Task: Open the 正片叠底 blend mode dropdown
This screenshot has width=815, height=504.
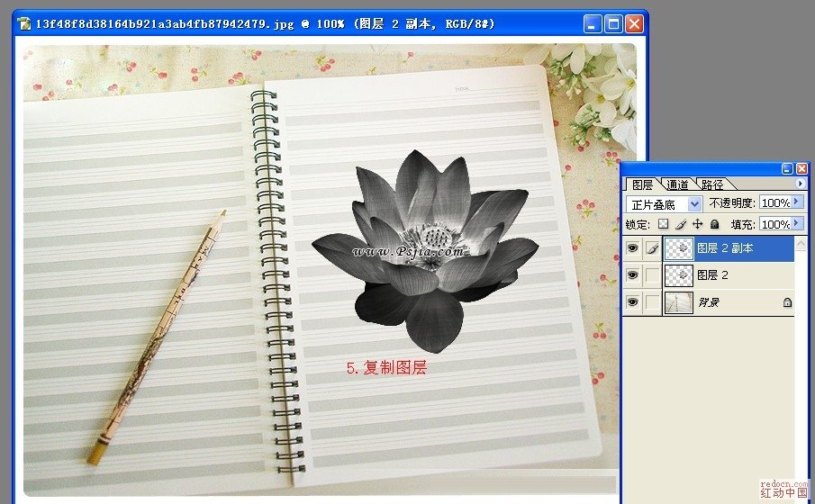Action: (x=694, y=204)
